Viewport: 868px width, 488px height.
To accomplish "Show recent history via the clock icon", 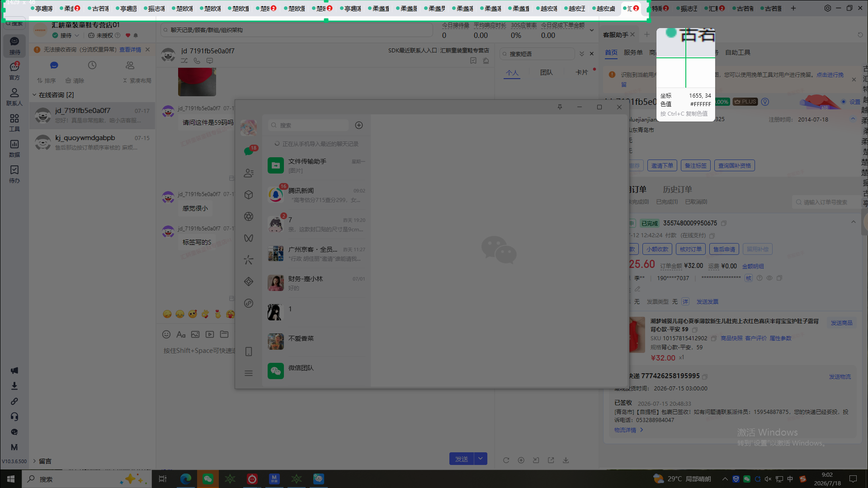I will [92, 65].
